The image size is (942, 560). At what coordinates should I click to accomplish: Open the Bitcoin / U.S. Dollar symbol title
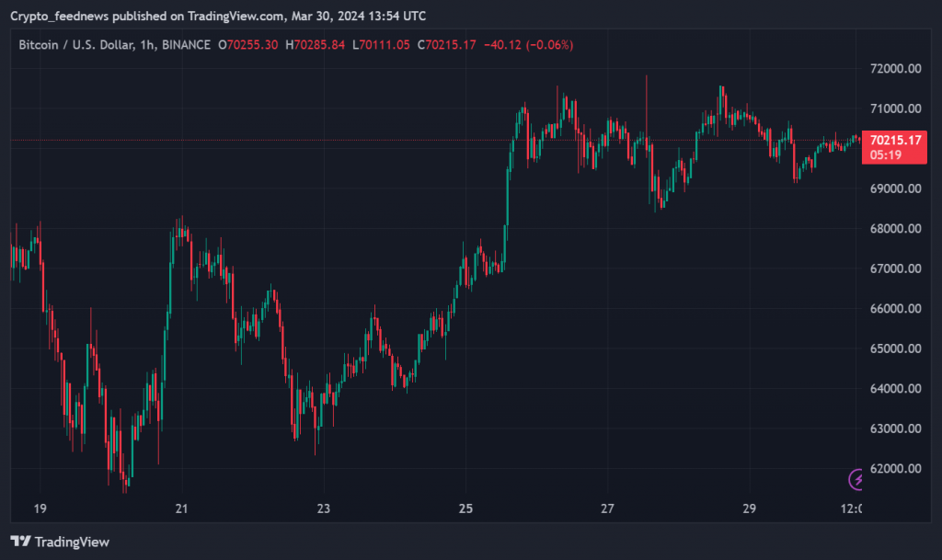(x=75, y=45)
